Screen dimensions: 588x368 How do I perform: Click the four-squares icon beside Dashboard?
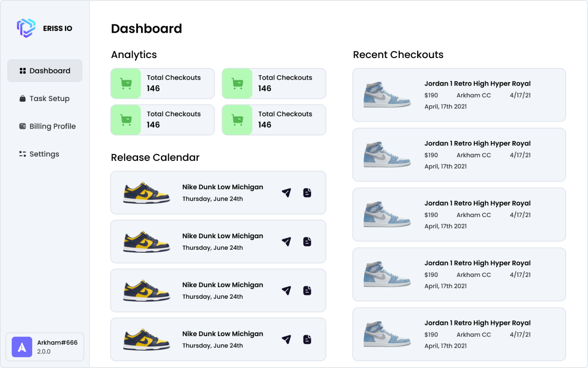23,71
